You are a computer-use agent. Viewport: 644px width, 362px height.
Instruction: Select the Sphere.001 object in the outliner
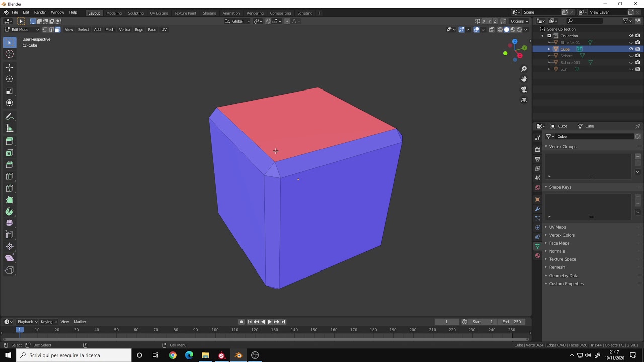570,62
